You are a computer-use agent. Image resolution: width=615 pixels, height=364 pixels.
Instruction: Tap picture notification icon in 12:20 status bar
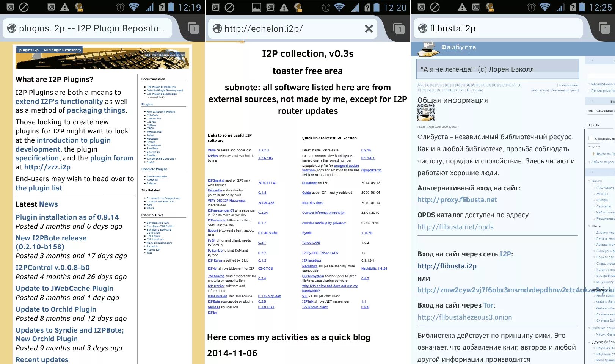(257, 7)
